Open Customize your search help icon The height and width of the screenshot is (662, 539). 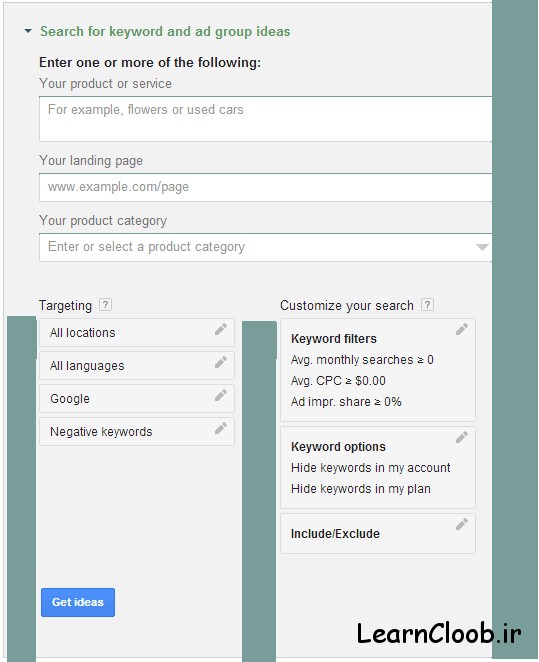(427, 304)
